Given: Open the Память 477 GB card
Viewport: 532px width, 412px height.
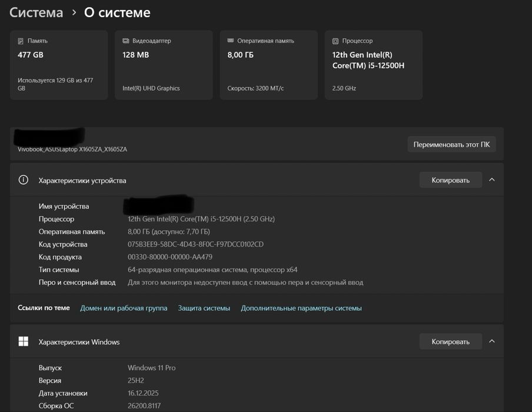Looking at the screenshot, I should (59, 65).
